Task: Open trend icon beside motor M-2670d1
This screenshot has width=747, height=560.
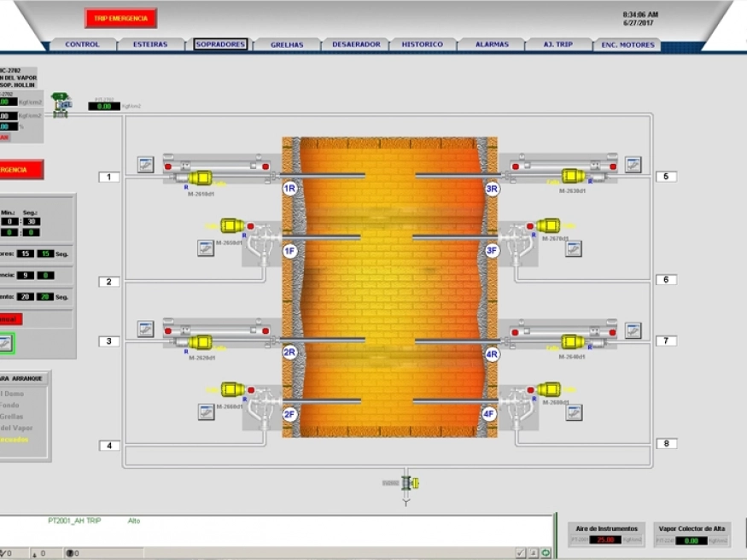Action: (574, 248)
